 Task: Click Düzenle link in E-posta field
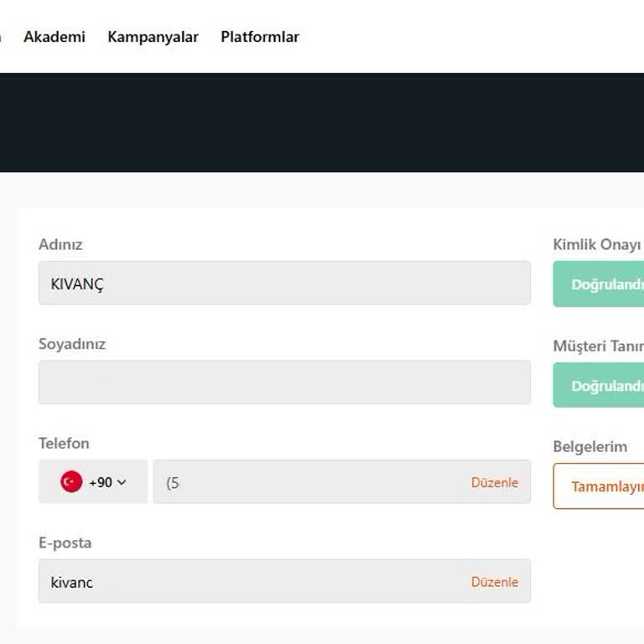(x=495, y=582)
